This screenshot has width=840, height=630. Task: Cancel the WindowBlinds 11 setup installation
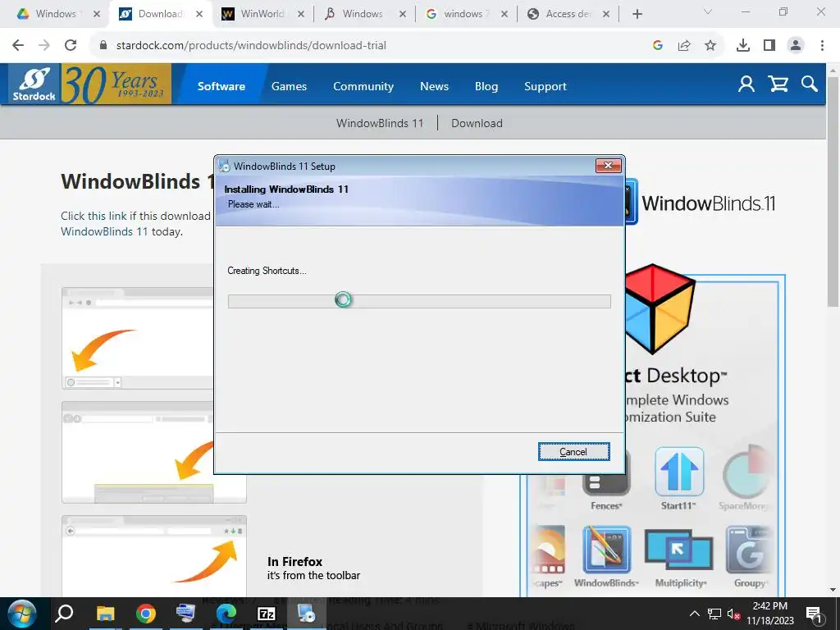pyautogui.click(x=573, y=452)
